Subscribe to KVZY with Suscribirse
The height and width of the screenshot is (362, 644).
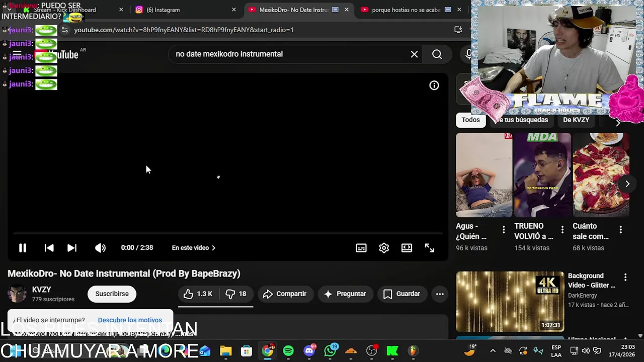(x=112, y=294)
